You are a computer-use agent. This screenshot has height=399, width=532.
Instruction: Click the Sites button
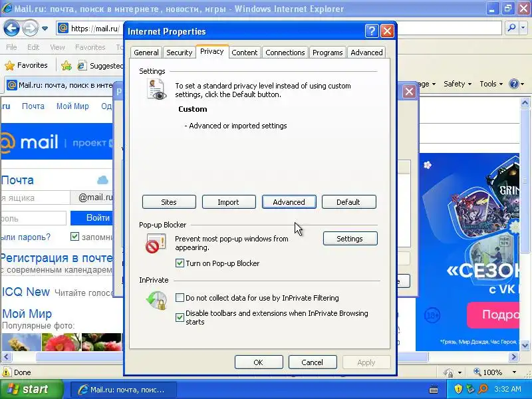[169, 202]
